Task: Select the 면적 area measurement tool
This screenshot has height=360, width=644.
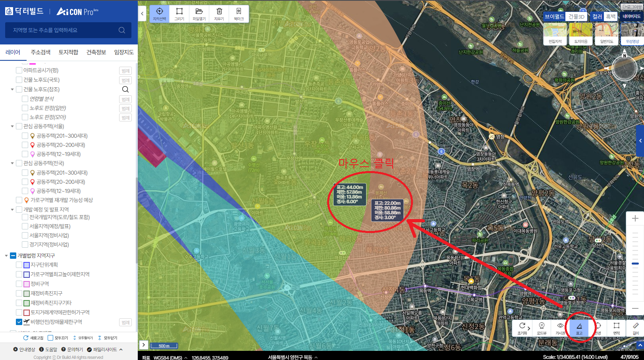Action: point(616,328)
